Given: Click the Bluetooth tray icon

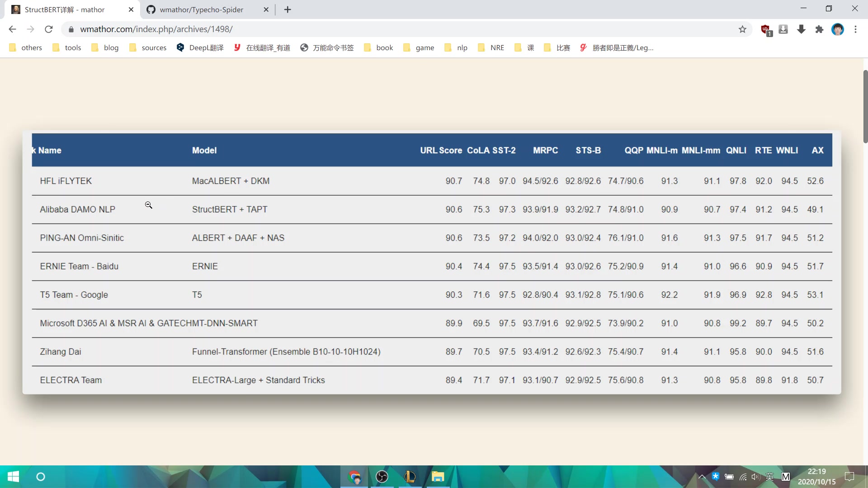Looking at the screenshot, I should [x=715, y=476].
